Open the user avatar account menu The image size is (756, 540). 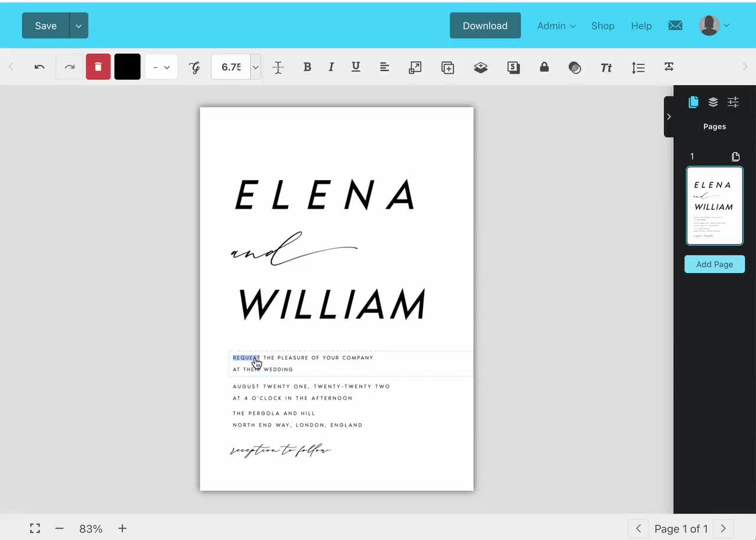pyautogui.click(x=714, y=25)
